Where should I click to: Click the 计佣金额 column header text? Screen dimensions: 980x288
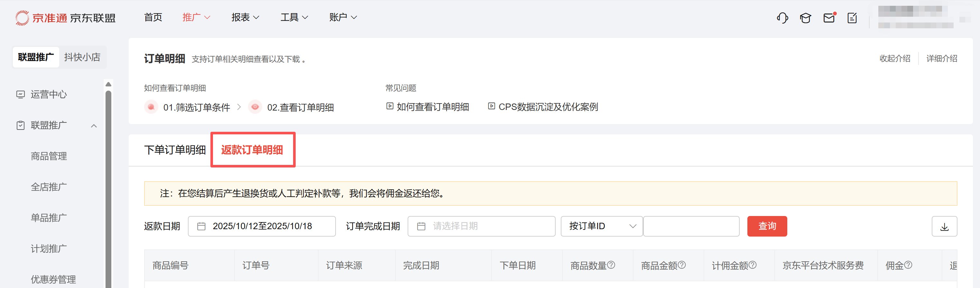[x=730, y=265]
